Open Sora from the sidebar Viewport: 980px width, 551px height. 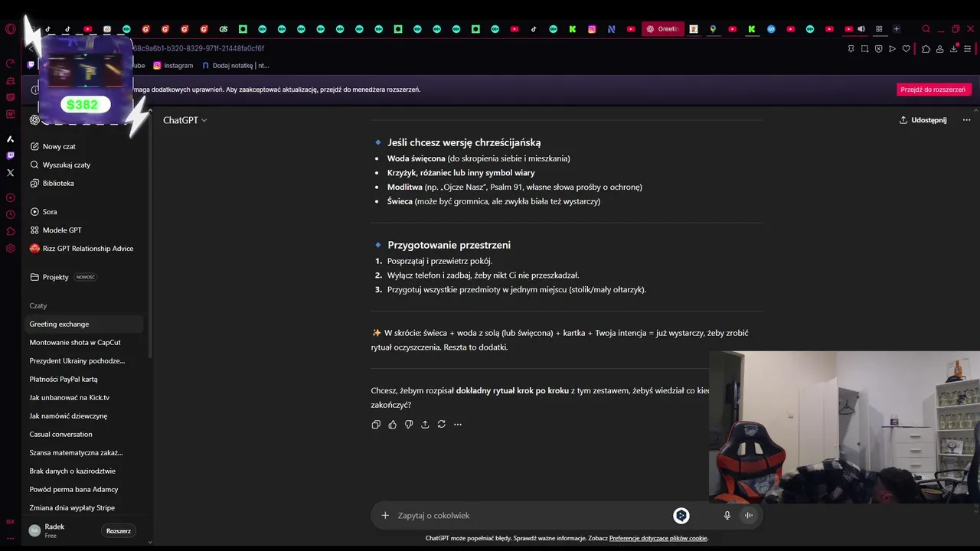[x=84, y=211]
